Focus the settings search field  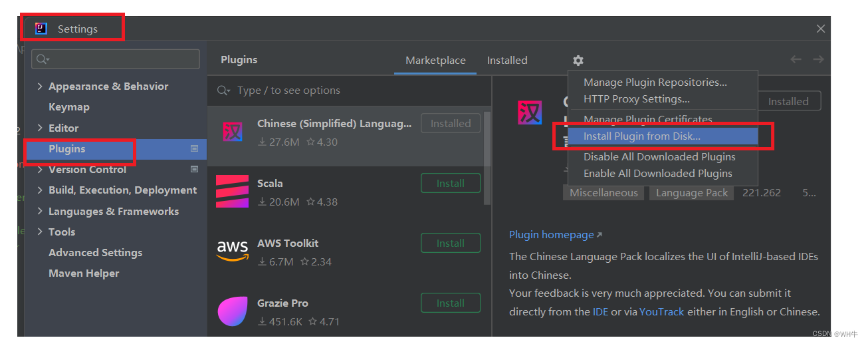click(116, 59)
